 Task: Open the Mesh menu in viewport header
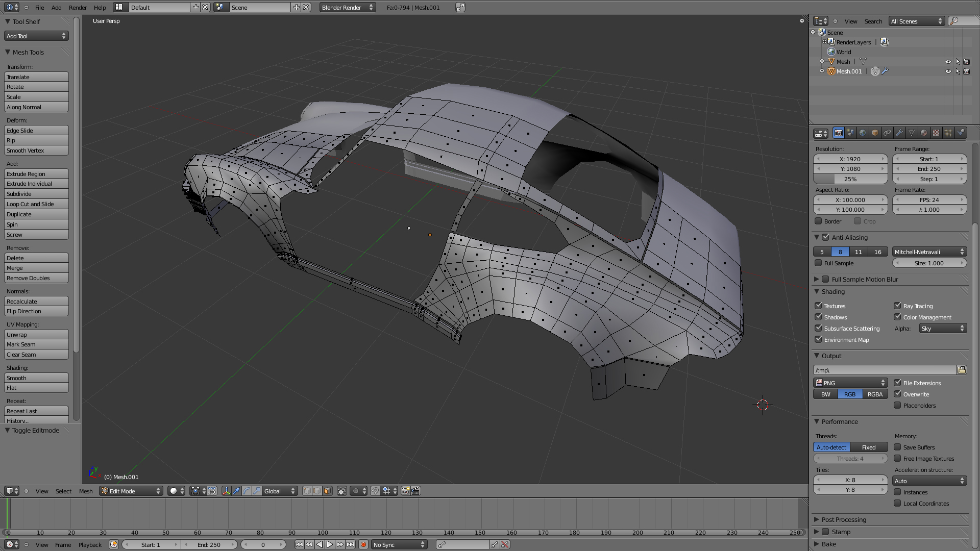click(86, 491)
